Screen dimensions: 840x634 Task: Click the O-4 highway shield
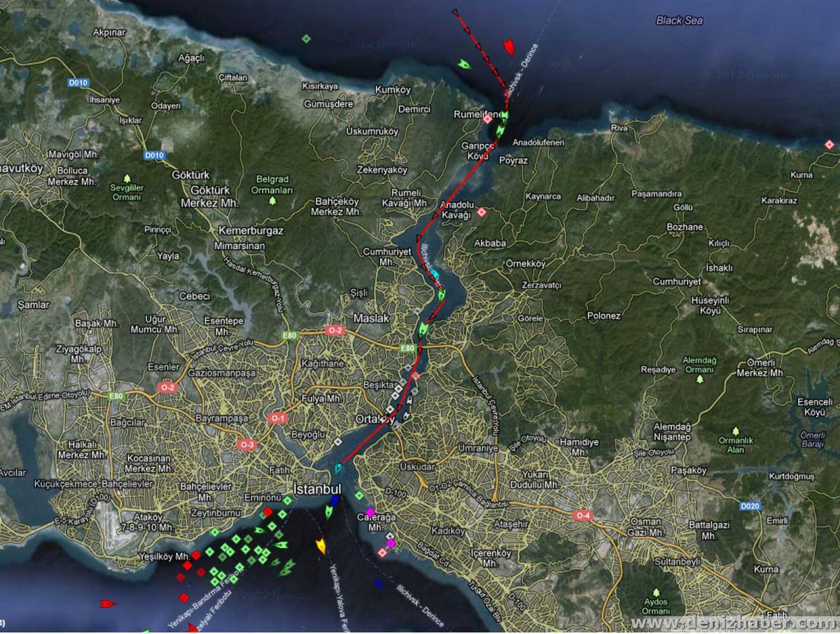(582, 516)
